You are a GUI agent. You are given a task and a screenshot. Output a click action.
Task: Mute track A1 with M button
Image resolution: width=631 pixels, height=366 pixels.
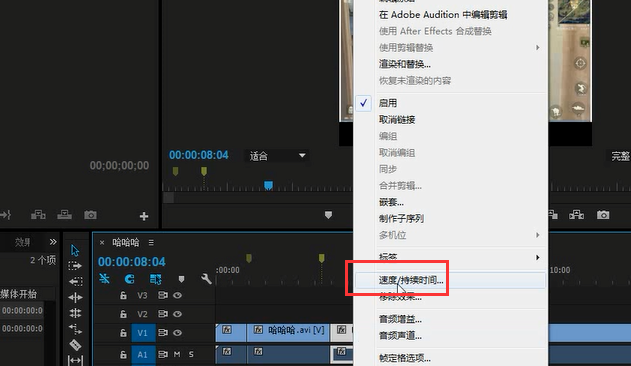coord(177,354)
